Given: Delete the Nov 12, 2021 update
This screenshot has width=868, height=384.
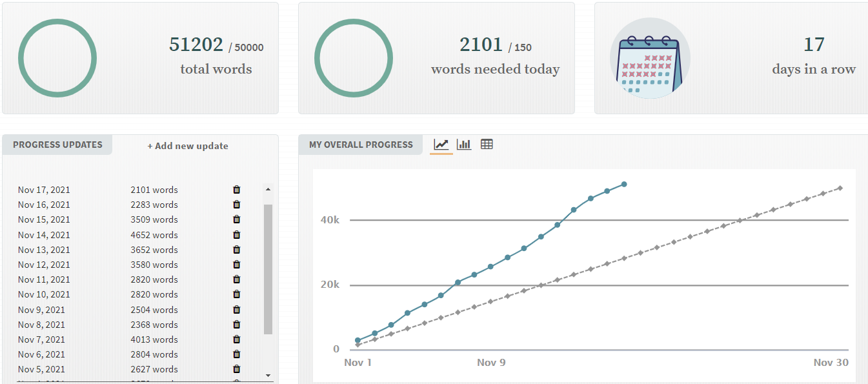Looking at the screenshot, I should (237, 265).
